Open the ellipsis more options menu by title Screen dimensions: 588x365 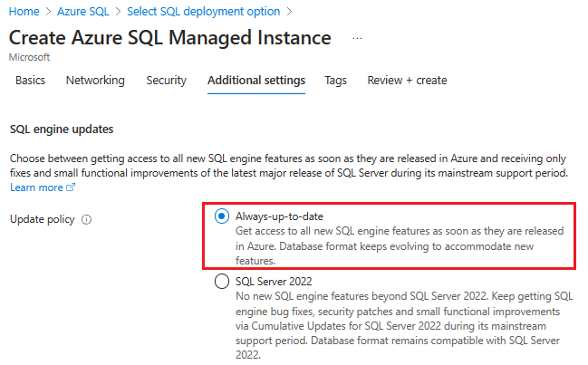pyautogui.click(x=357, y=39)
